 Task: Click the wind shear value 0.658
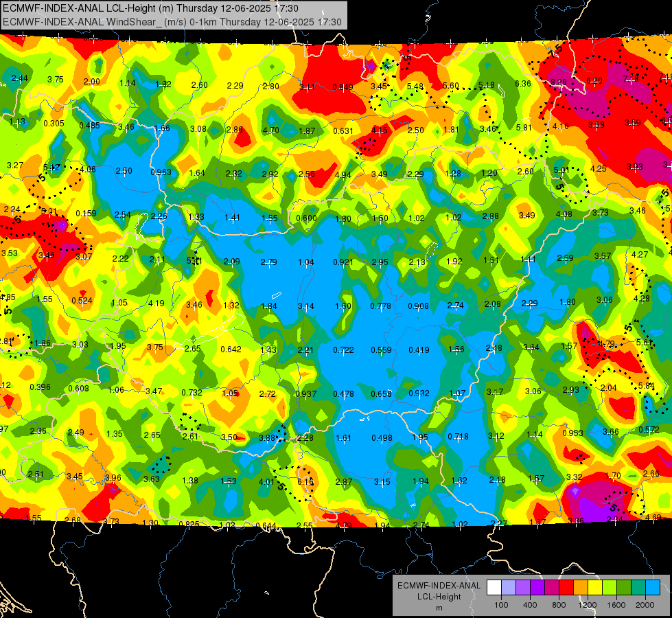point(381,393)
